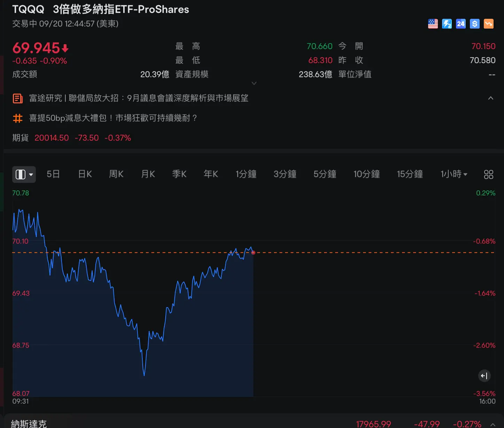Click the 16:00 closing time label
This screenshot has height=428, width=504.
point(487,401)
